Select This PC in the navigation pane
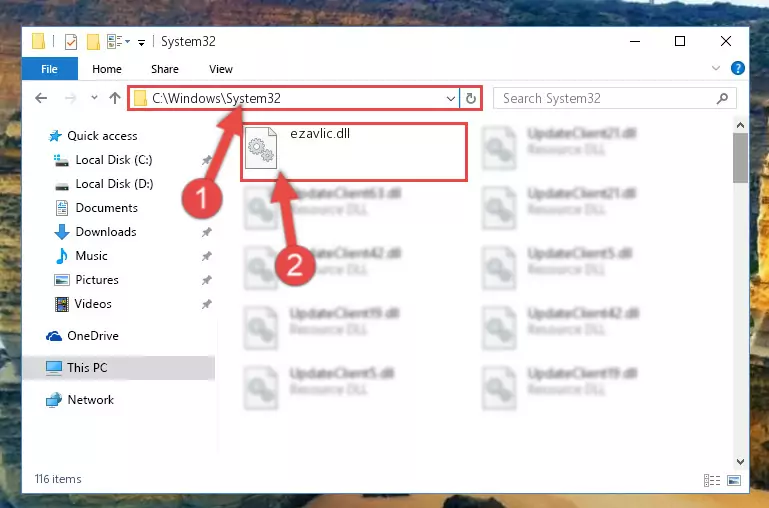This screenshot has height=508, width=769. point(118,368)
